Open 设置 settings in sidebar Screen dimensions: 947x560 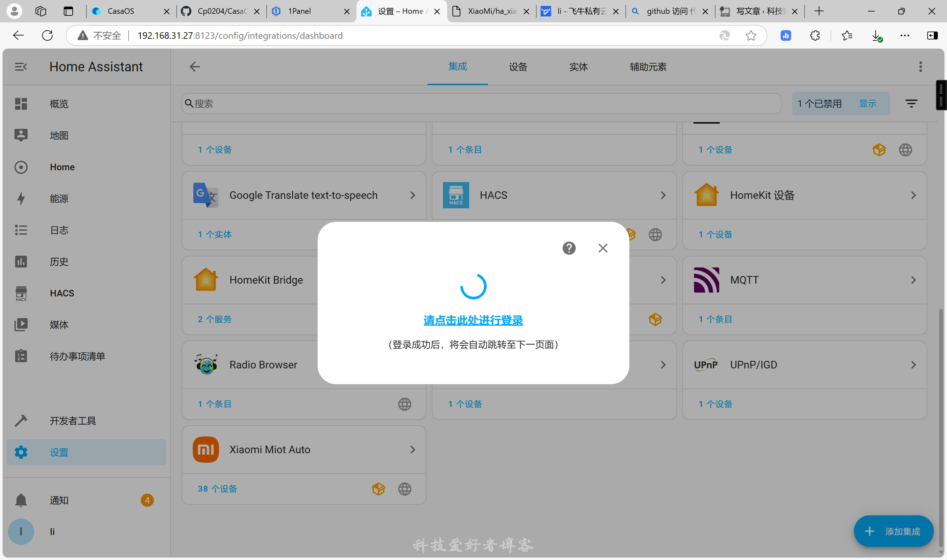[86, 452]
